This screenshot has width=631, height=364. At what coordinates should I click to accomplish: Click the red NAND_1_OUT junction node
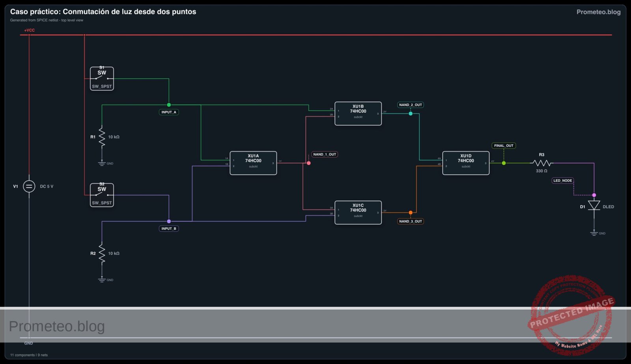308,163
